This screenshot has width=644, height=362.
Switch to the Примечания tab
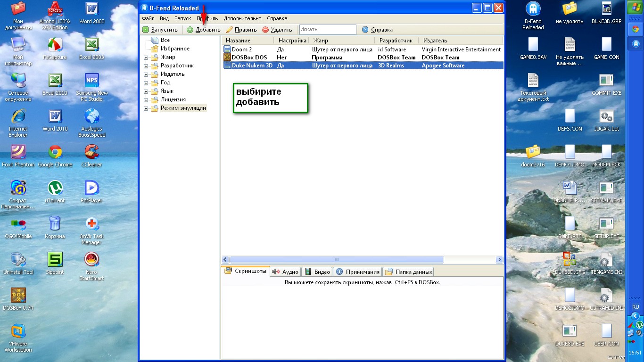(357, 271)
